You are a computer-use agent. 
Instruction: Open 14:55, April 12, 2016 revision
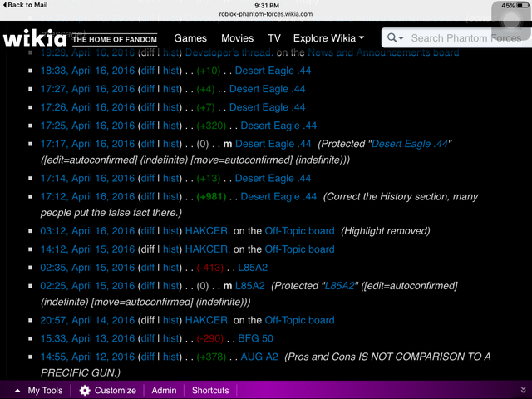click(87, 357)
